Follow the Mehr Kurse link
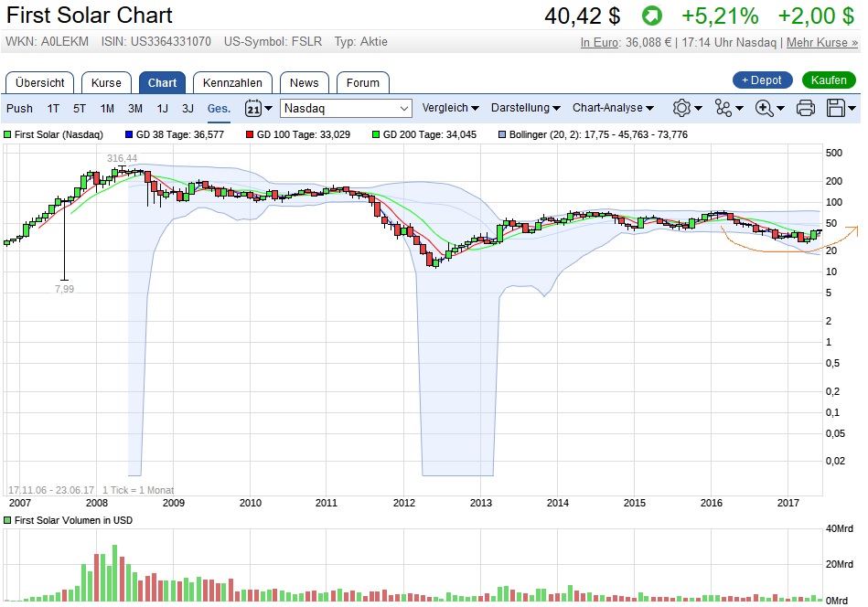The height and width of the screenshot is (607, 868). click(x=822, y=42)
